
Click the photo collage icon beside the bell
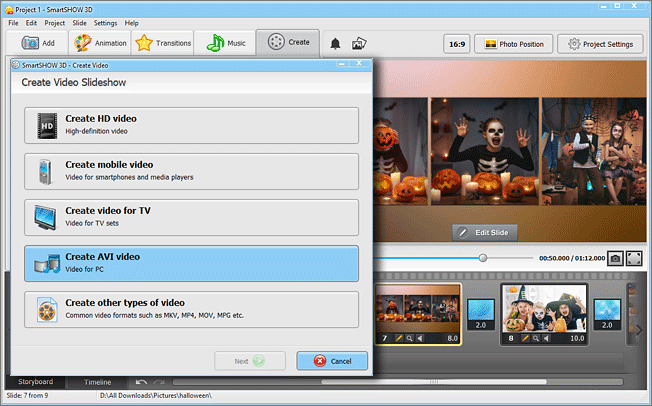359,43
